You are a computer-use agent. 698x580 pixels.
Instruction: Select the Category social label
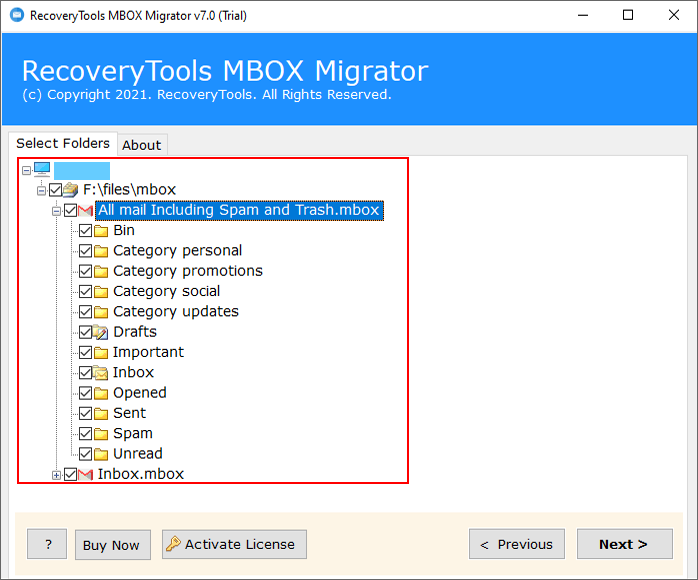point(166,292)
